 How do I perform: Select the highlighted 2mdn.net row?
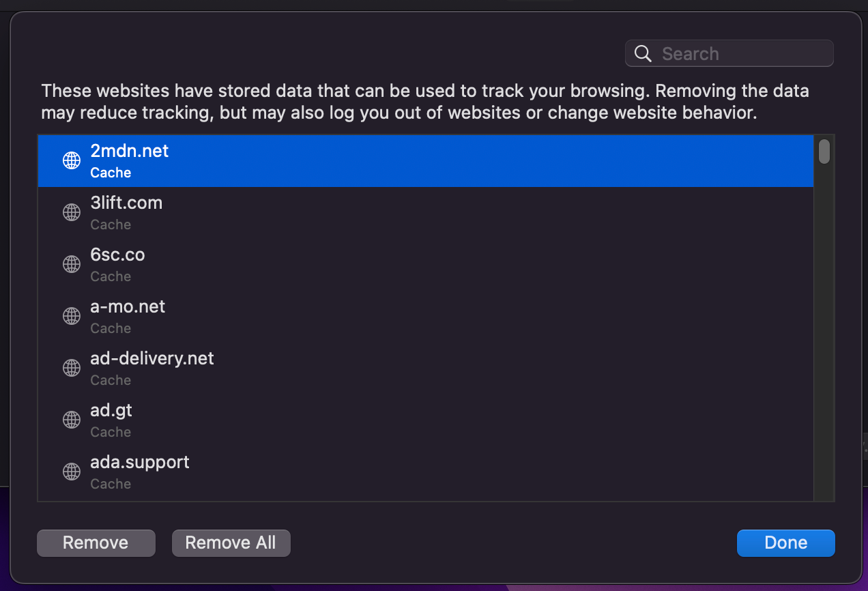point(426,161)
